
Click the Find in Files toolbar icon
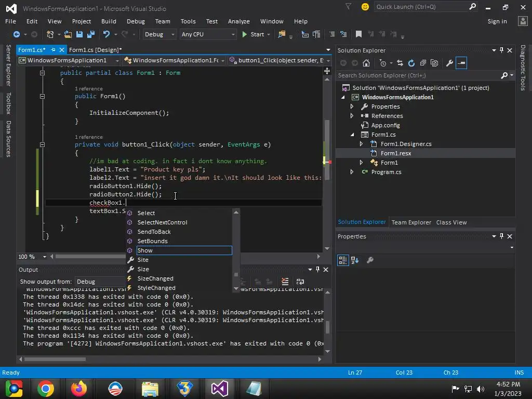tap(282, 34)
